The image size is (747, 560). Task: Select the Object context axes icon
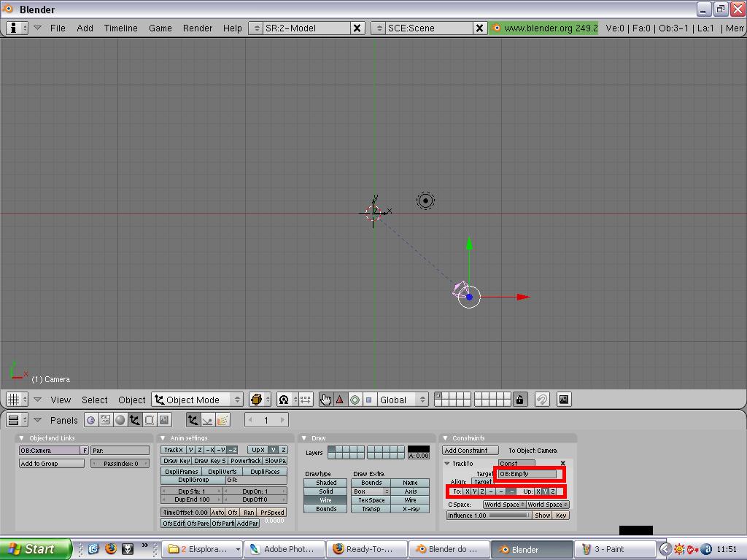pyautogui.click(x=135, y=420)
